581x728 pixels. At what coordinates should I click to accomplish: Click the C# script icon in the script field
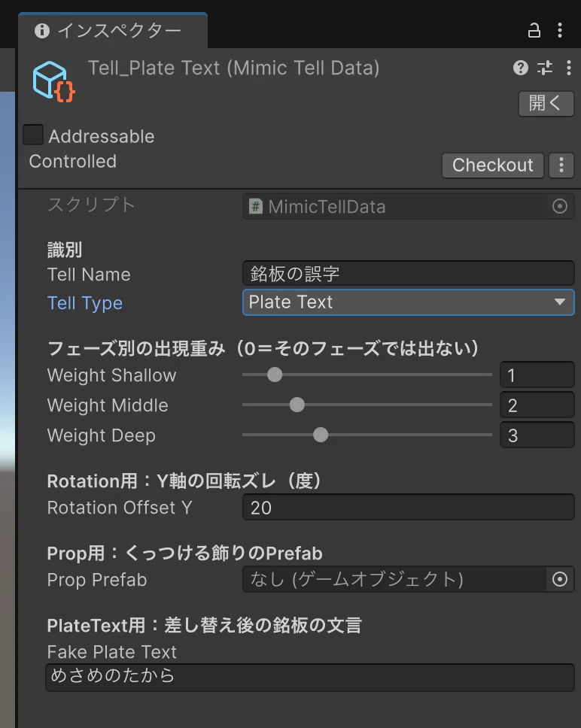pos(255,206)
